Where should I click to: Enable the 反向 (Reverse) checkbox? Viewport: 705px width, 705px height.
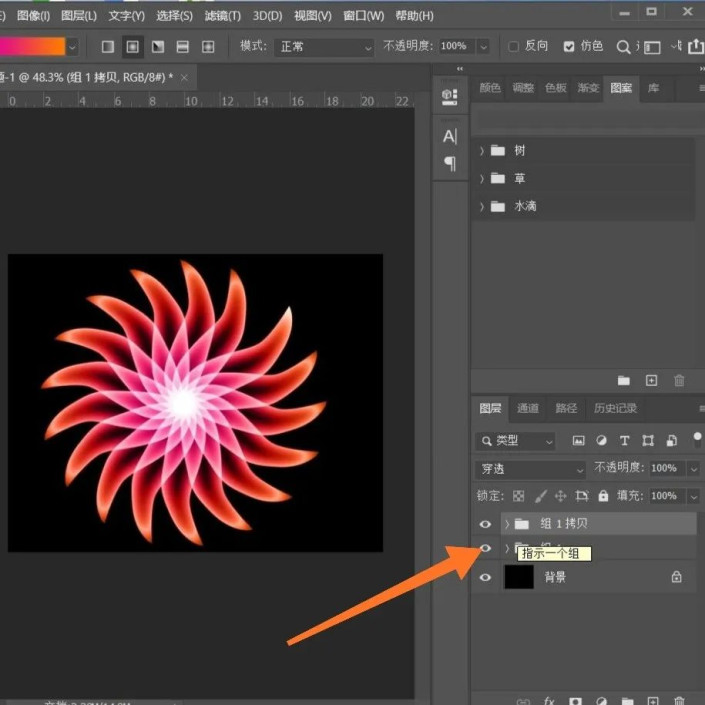click(513, 46)
